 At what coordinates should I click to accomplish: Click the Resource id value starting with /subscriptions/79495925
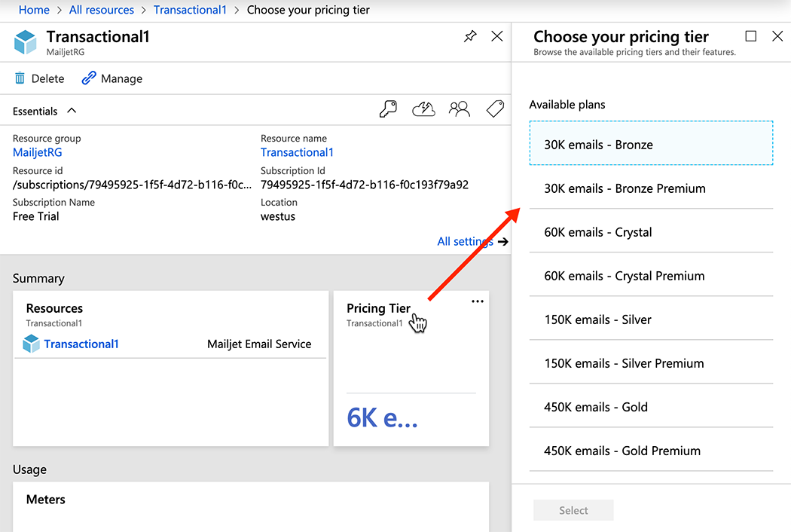pyautogui.click(x=132, y=185)
